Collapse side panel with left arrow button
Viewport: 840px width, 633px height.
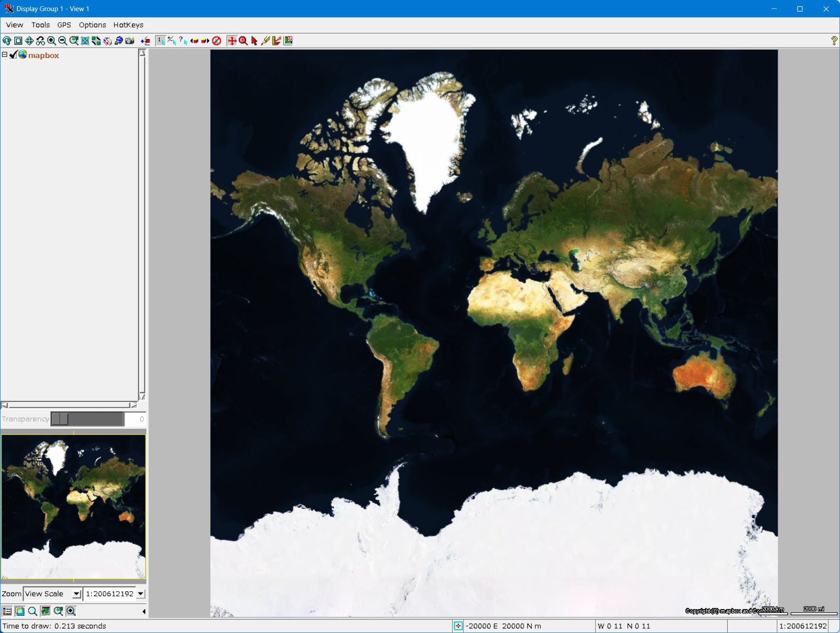click(x=143, y=611)
